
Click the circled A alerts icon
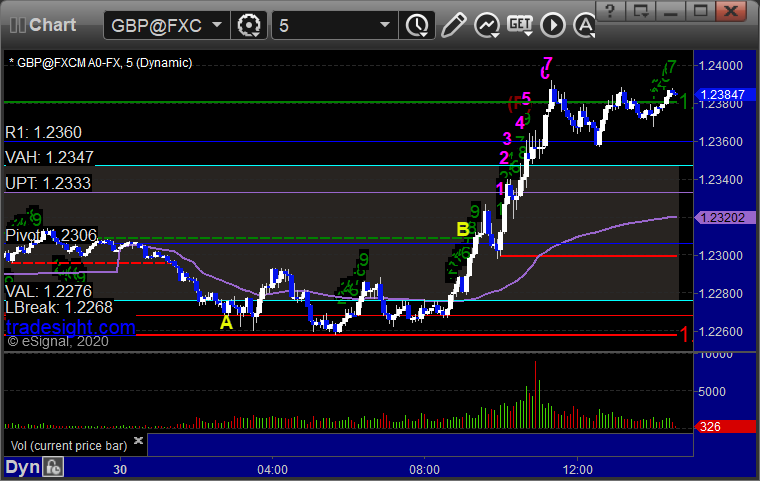click(x=585, y=25)
